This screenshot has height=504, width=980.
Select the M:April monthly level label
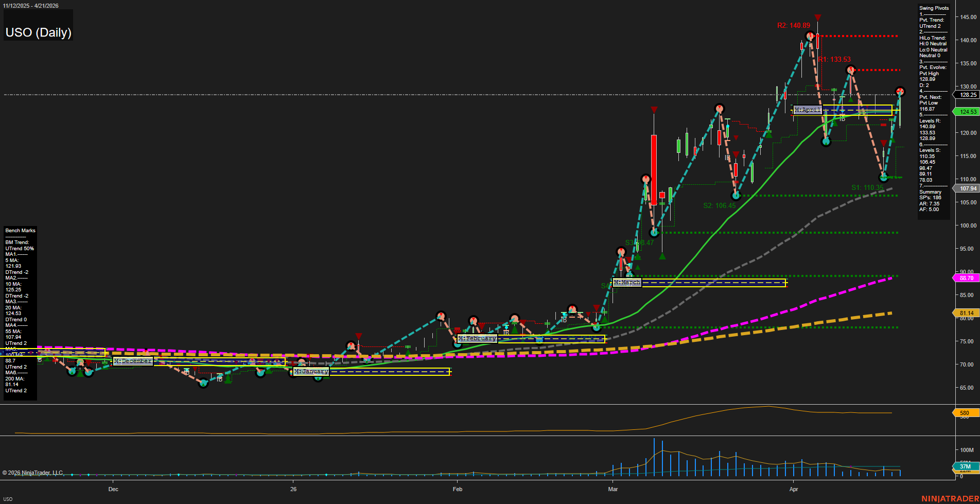pos(807,110)
